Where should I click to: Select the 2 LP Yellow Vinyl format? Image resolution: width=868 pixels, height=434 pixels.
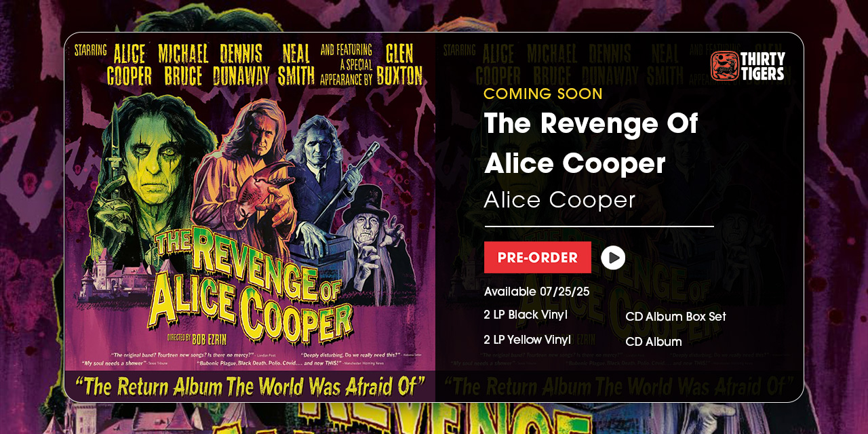(527, 340)
